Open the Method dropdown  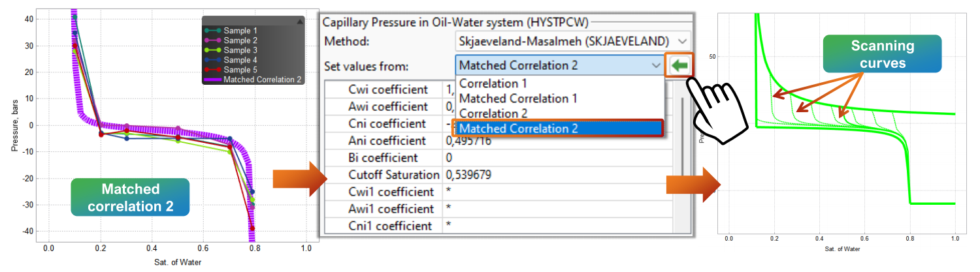(572, 41)
